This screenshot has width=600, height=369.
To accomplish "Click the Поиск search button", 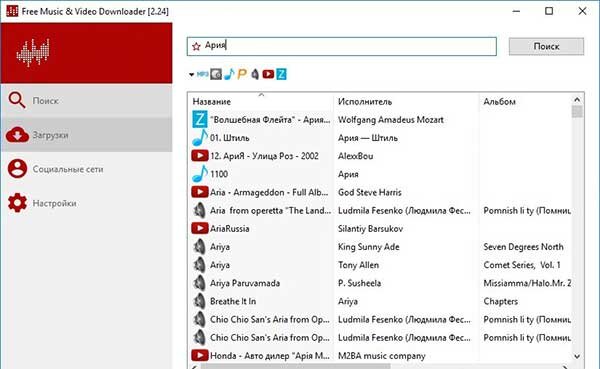I will click(x=546, y=46).
